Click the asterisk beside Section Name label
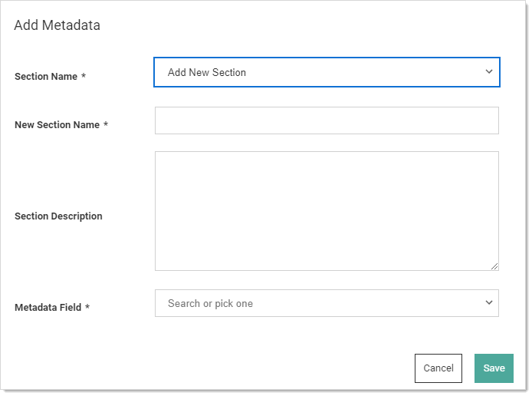This screenshot has height=396, width=532. (83, 76)
